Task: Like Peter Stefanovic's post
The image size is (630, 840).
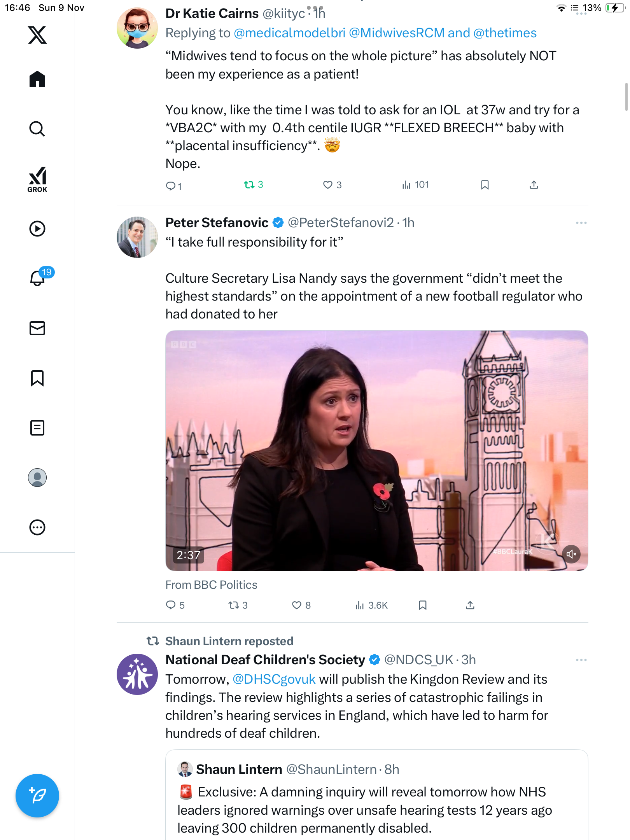Action: (x=297, y=605)
